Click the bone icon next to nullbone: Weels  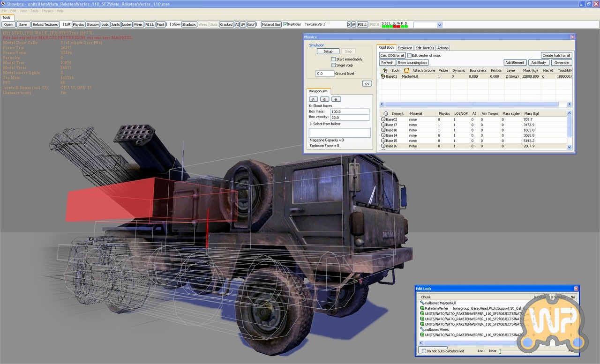click(422, 330)
